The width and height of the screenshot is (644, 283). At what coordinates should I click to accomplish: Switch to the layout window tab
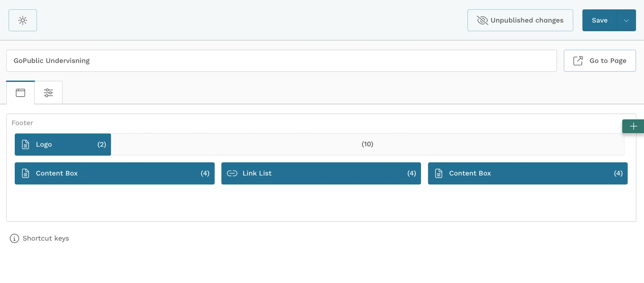coord(20,93)
